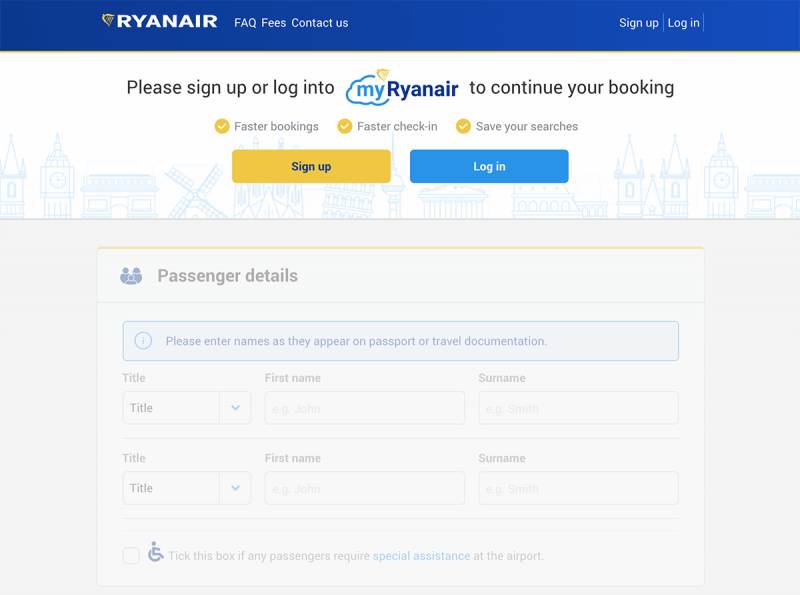This screenshot has height=595, width=800.
Task: Open the second passenger Title dropdown
Action: [x=187, y=488]
